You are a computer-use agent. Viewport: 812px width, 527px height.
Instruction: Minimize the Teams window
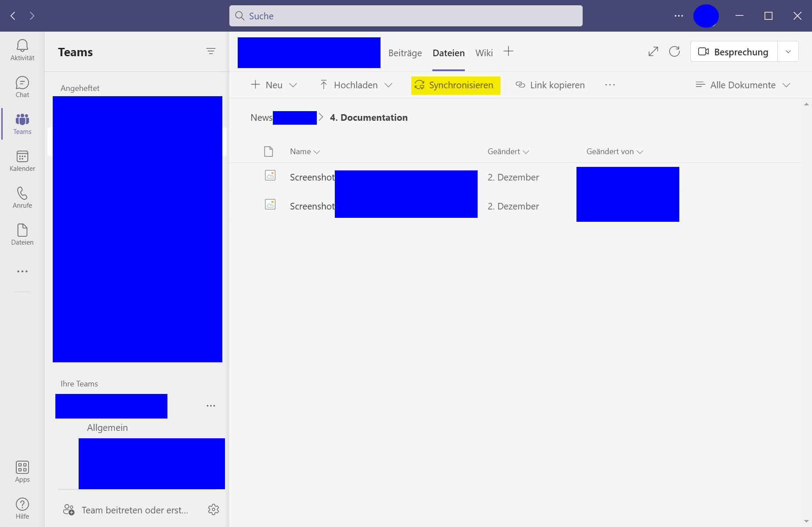click(x=739, y=16)
